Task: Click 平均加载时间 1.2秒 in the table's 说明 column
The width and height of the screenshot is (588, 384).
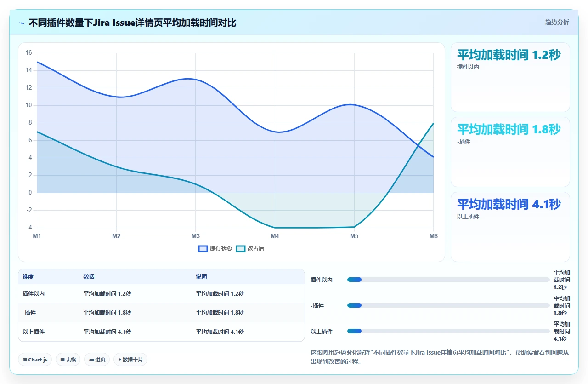Action: coord(220,294)
